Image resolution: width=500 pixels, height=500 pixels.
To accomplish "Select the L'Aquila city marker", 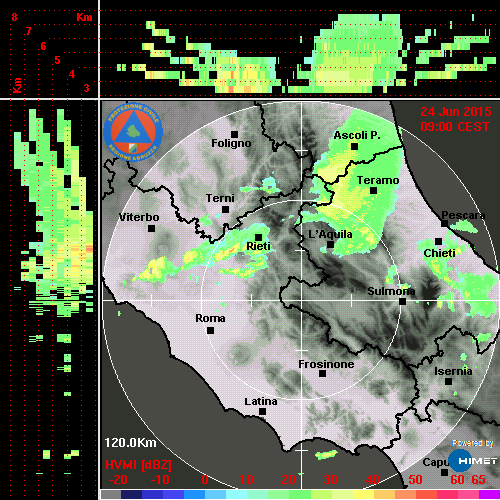I will click(330, 245).
